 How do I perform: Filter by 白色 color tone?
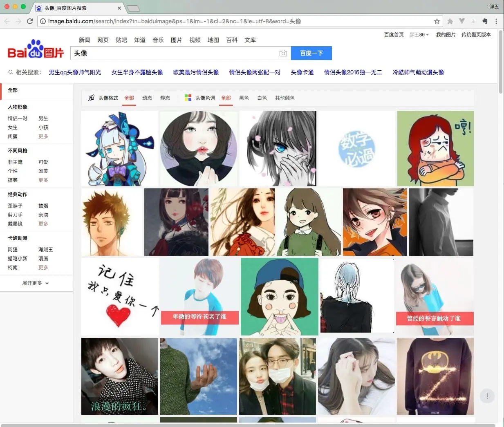pos(262,98)
